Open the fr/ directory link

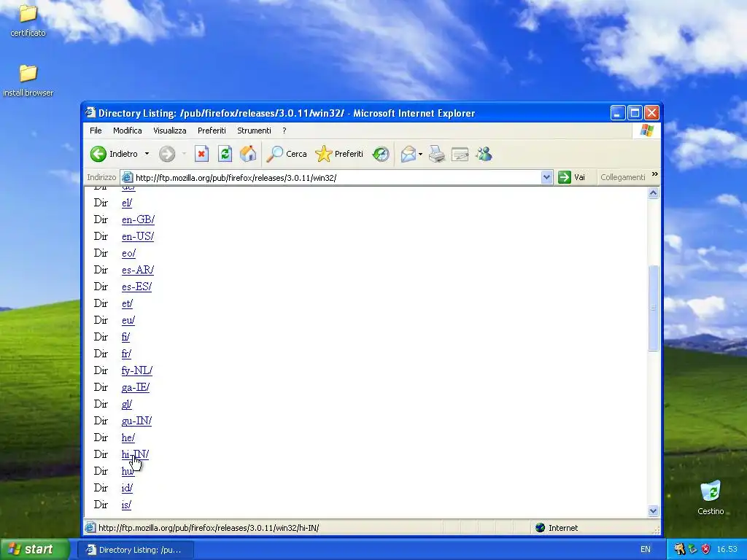[x=126, y=354]
